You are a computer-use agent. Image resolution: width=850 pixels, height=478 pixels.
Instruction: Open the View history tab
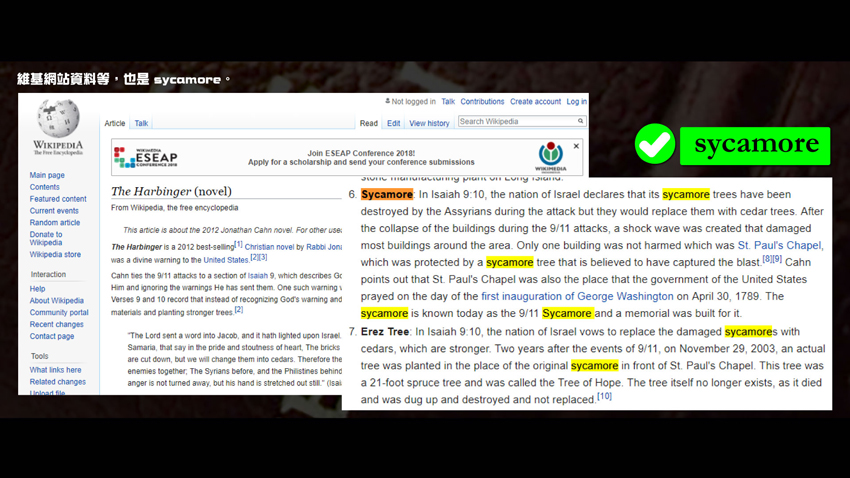pyautogui.click(x=429, y=124)
